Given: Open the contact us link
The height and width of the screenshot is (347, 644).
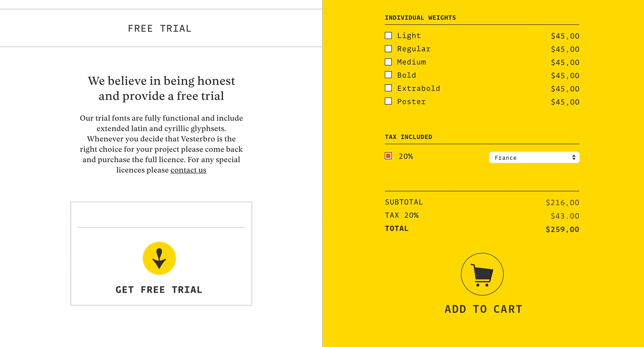Looking at the screenshot, I should coord(188,170).
